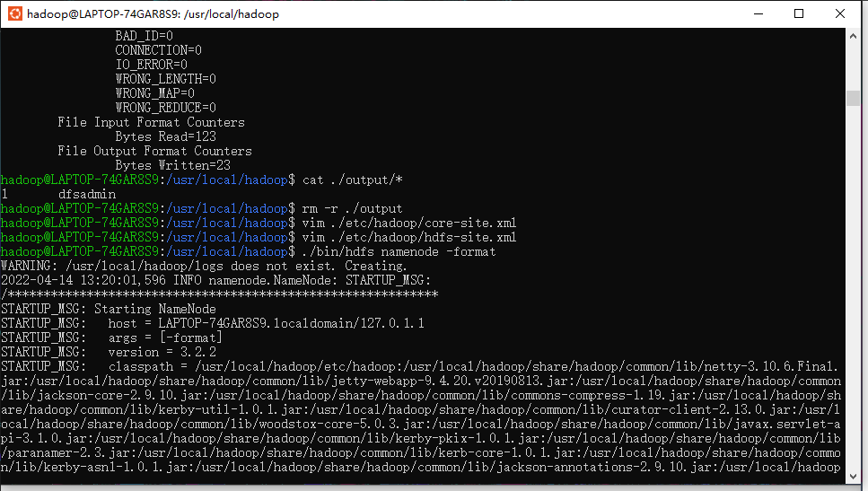
Task: Click the 'cat ./output/*' command
Action: (x=353, y=180)
